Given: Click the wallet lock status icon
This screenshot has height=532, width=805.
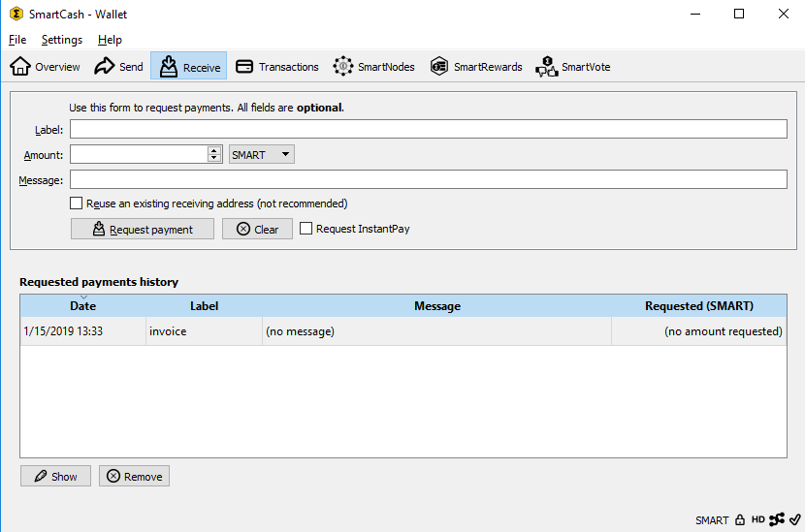Looking at the screenshot, I should (740, 519).
